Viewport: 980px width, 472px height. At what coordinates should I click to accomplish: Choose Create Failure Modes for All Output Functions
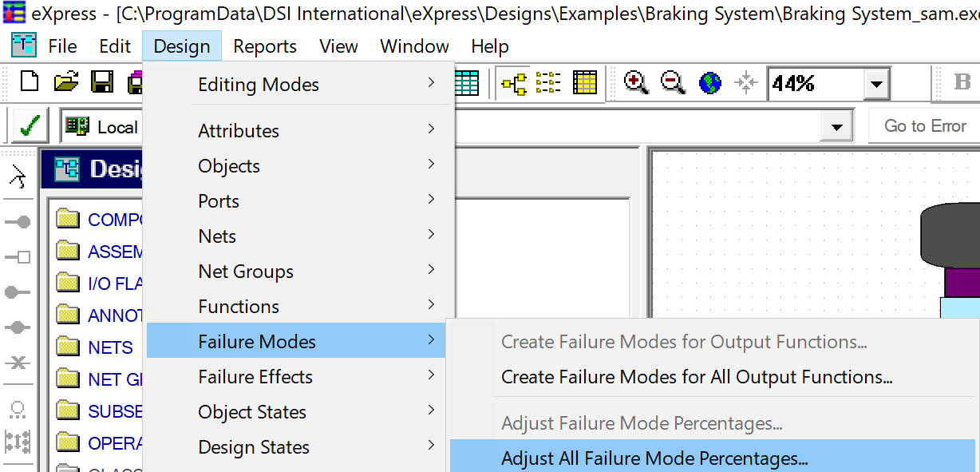(x=697, y=377)
